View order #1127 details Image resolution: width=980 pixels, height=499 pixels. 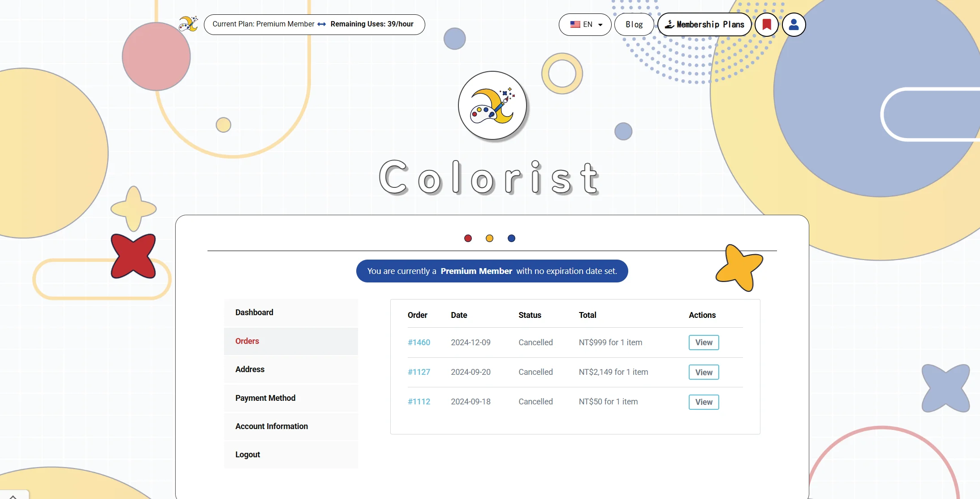(704, 372)
